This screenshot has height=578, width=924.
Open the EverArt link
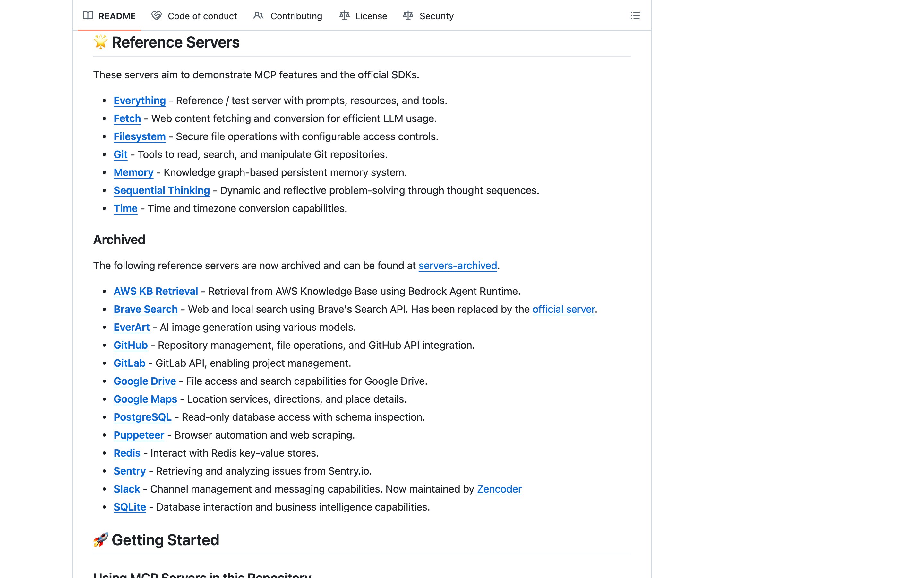[x=132, y=327]
